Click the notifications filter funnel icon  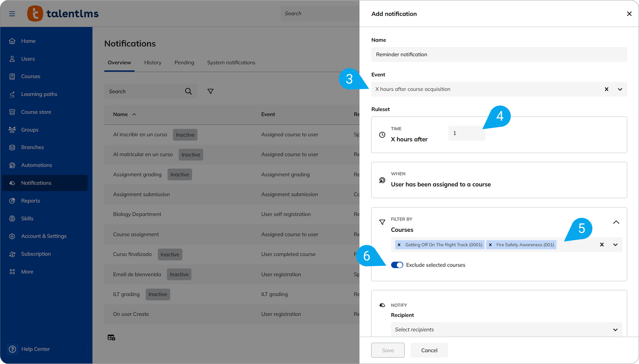(210, 91)
